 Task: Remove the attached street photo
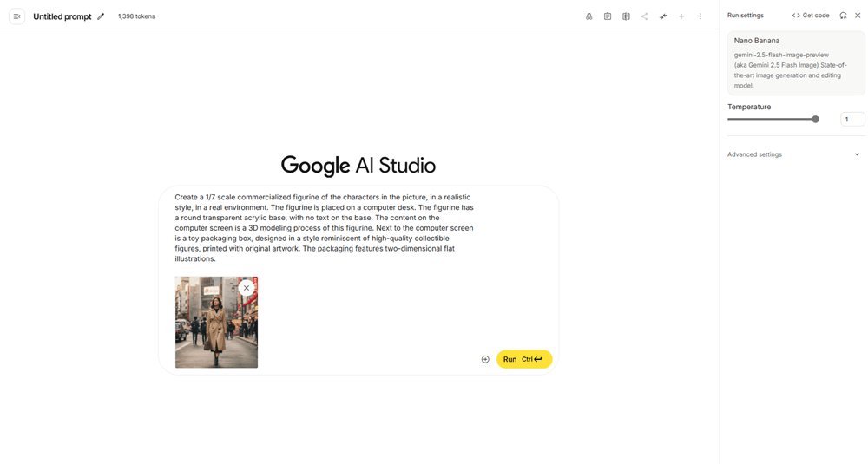point(247,288)
